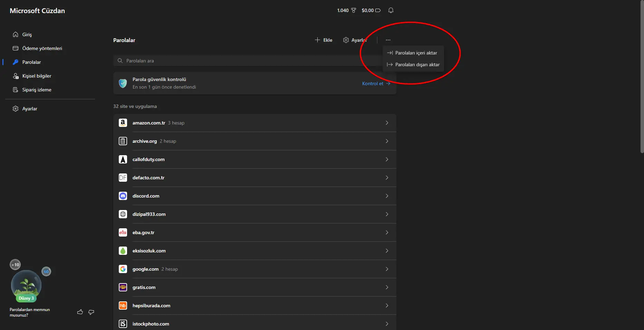Click the Microsoft Cüzdan title
This screenshot has height=330, width=644.
tap(37, 11)
